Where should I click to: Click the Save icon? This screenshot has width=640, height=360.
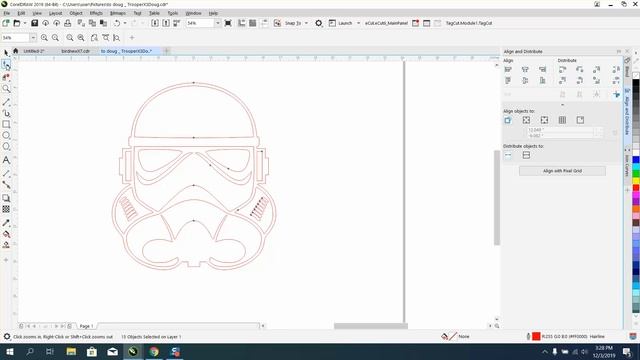point(35,23)
